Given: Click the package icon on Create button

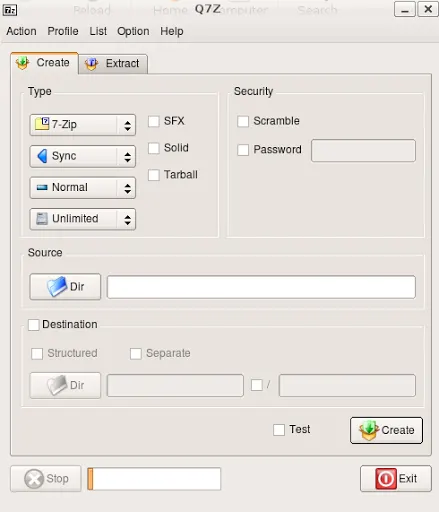Looking at the screenshot, I should [369, 430].
